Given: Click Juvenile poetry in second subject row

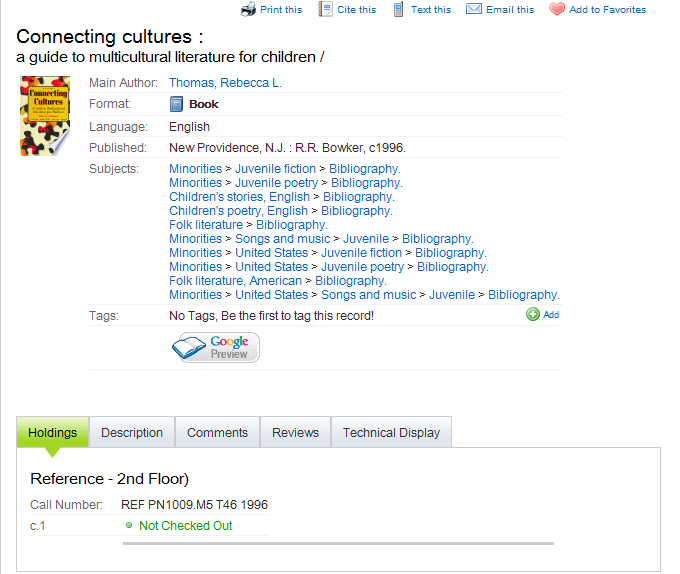Looking at the screenshot, I should click(x=277, y=183).
